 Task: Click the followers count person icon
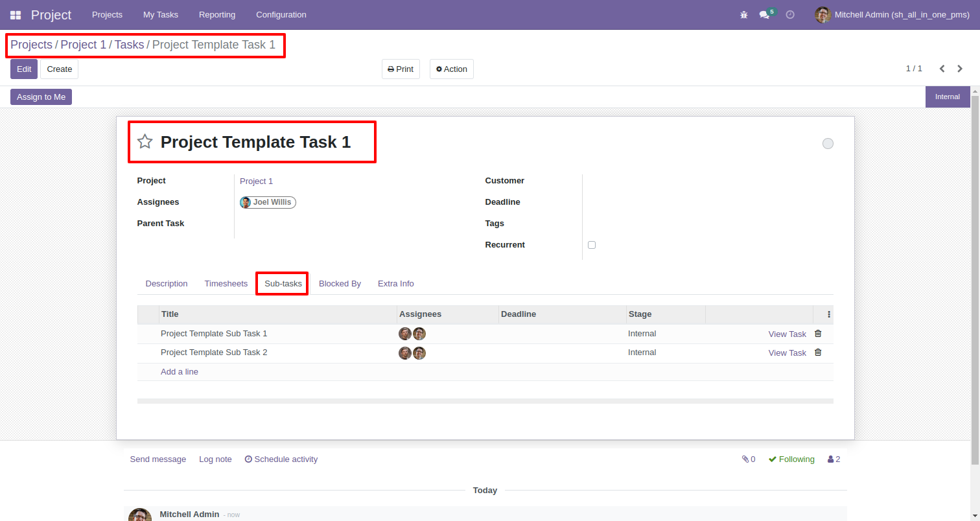pyautogui.click(x=834, y=459)
